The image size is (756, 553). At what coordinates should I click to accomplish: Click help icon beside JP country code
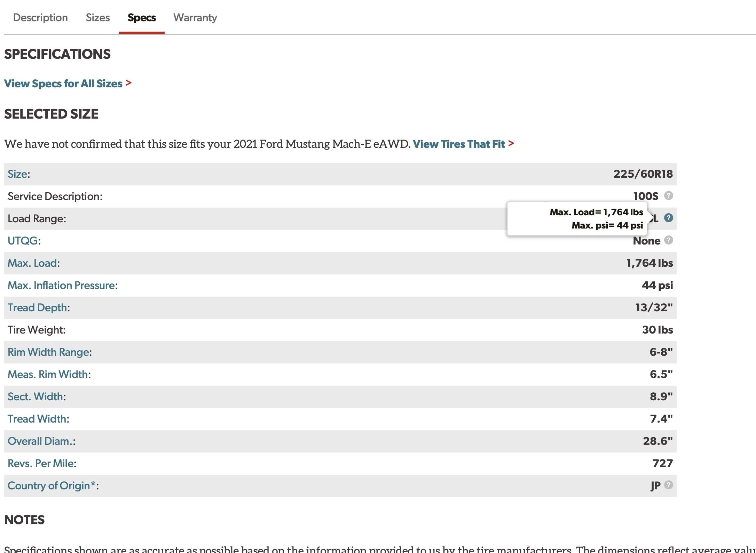click(x=668, y=485)
